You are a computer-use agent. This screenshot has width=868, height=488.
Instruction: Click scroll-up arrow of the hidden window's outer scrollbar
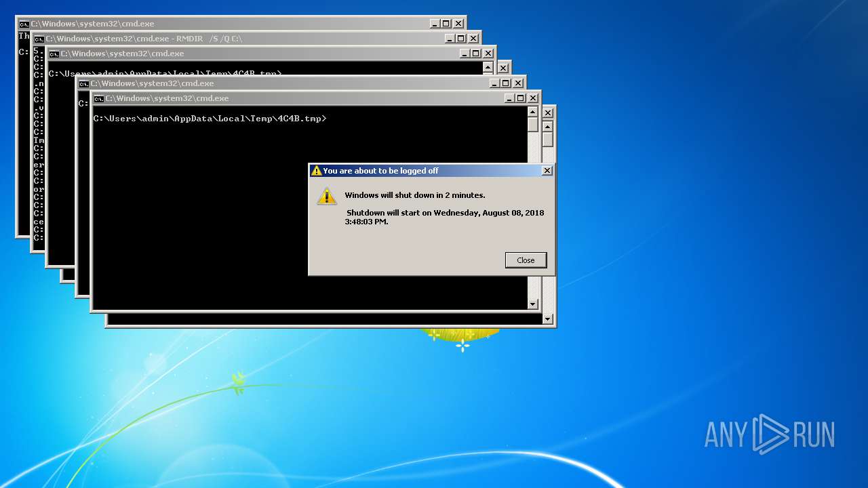[547, 127]
